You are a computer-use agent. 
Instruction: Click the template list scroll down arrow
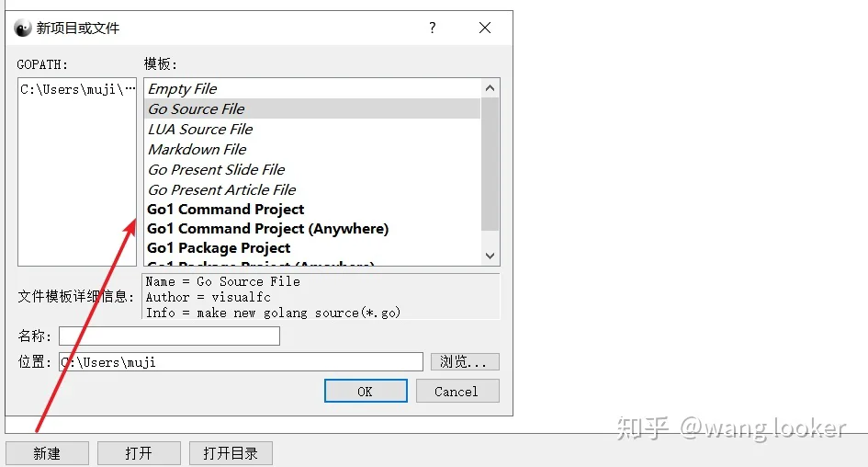[x=490, y=256]
